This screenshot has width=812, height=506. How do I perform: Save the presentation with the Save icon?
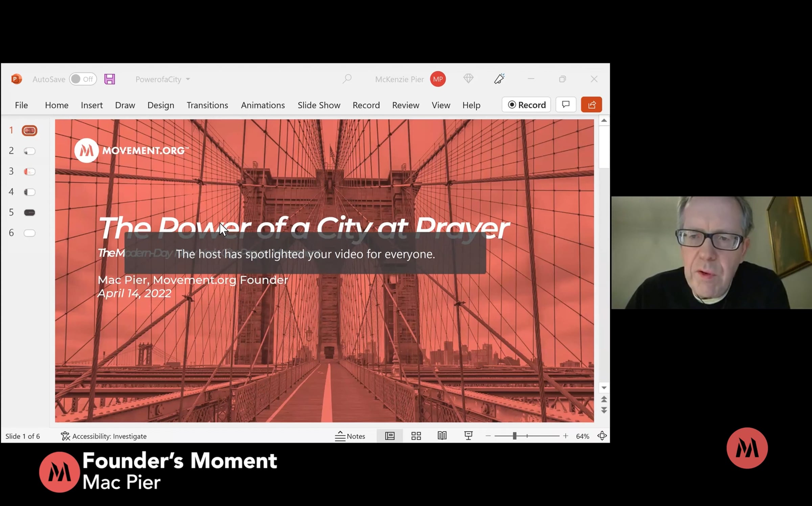tap(110, 79)
